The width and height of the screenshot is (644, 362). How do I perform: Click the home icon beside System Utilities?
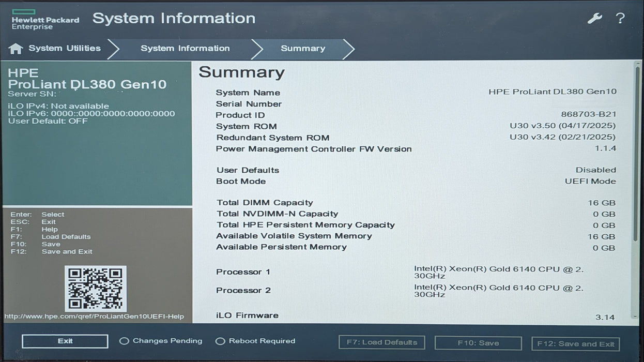[16, 48]
